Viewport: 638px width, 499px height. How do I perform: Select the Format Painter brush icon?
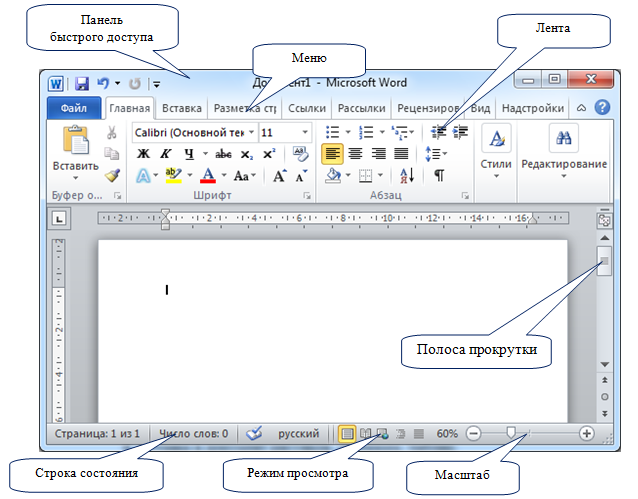click(112, 175)
